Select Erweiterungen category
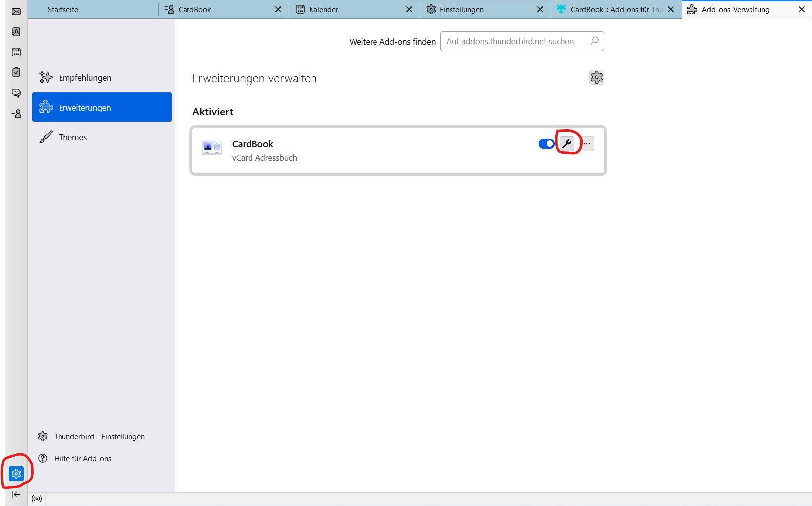812x506 pixels. pyautogui.click(x=102, y=107)
